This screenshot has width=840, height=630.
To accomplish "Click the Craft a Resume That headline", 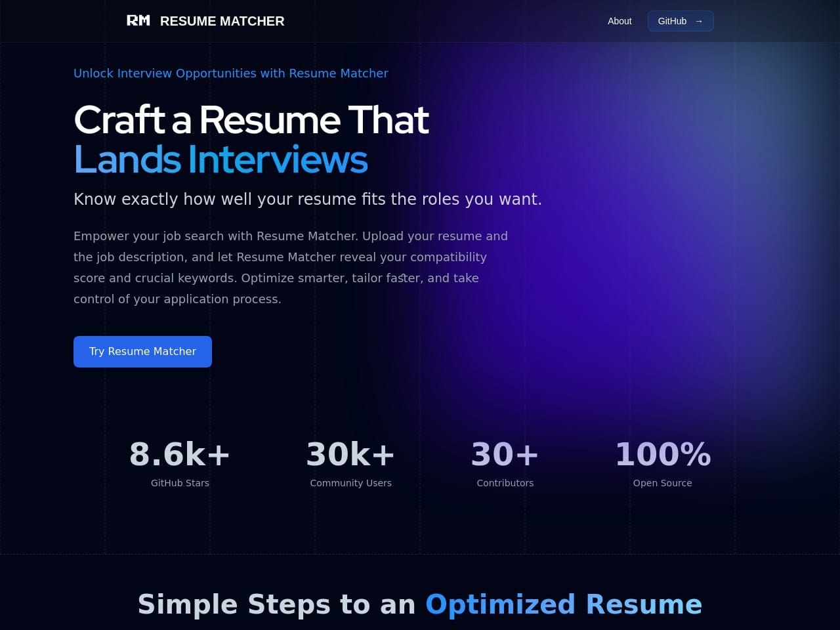I will point(251,120).
